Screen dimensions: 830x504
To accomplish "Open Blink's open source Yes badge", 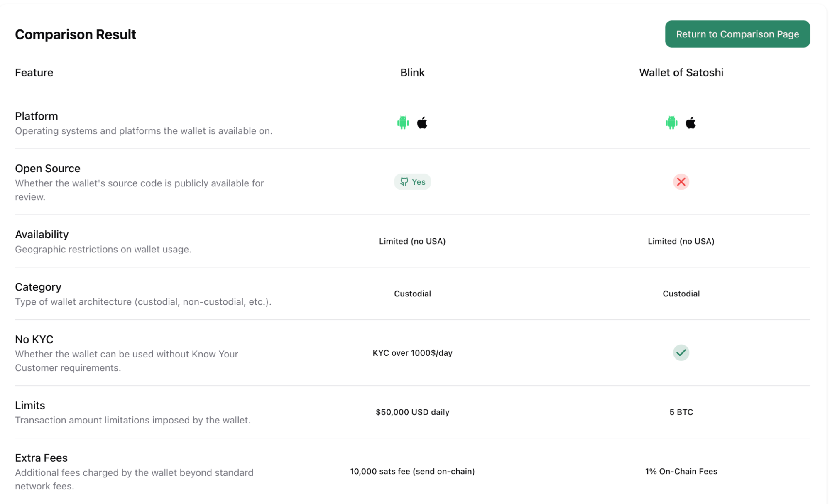I will [x=412, y=182].
